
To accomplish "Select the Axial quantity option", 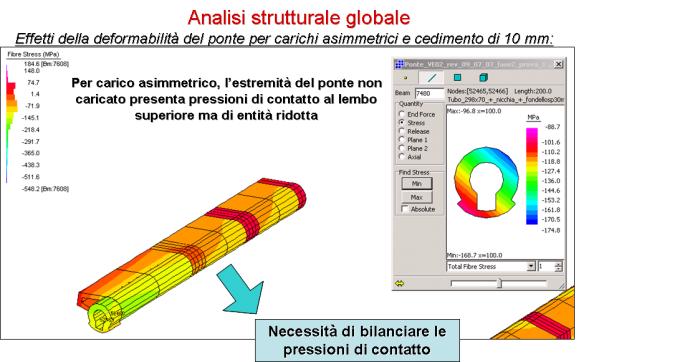I will tap(410, 157).
